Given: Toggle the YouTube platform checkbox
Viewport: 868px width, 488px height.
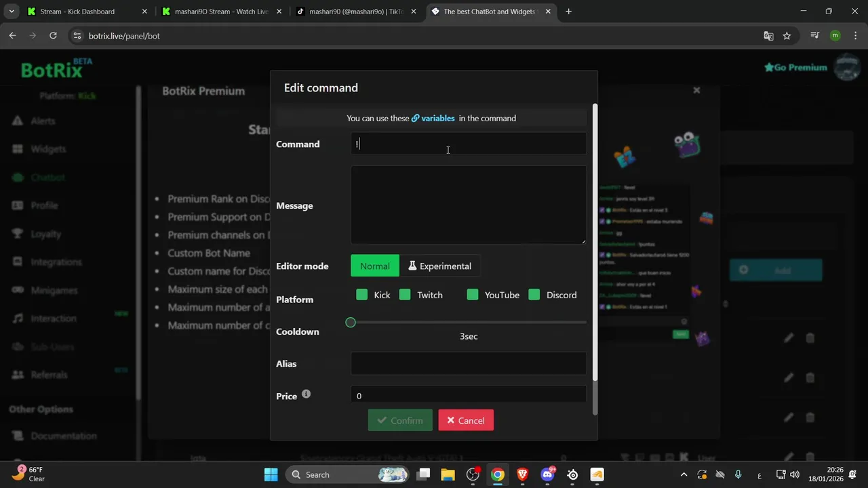Looking at the screenshot, I should [x=473, y=295].
